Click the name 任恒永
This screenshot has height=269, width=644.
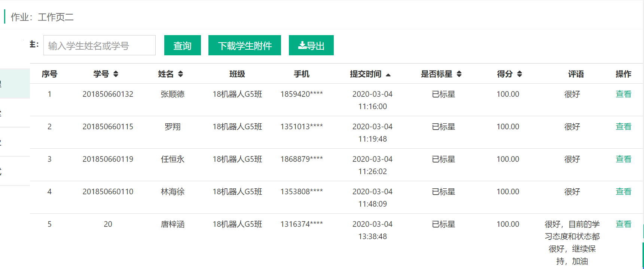173,159
